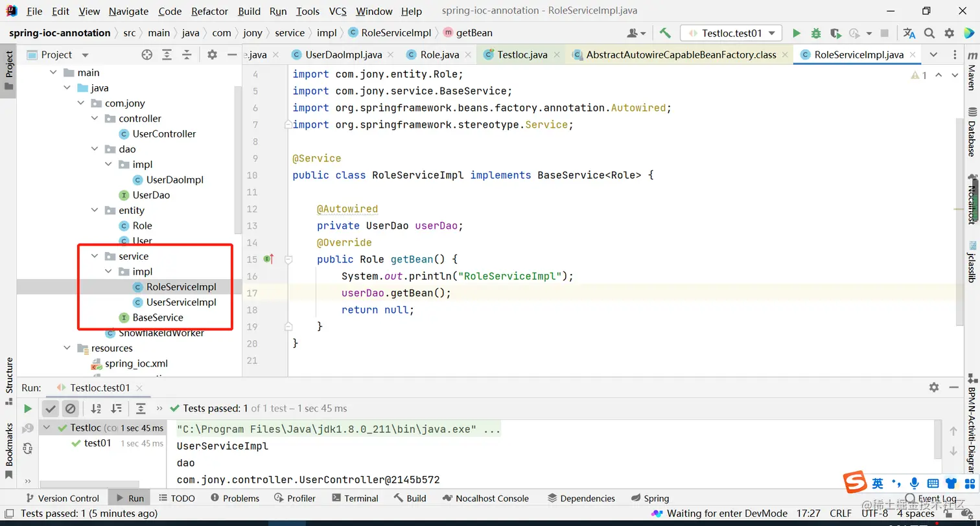
Task: Toggle Sogou Chinese/English mode button
Action: click(x=878, y=483)
